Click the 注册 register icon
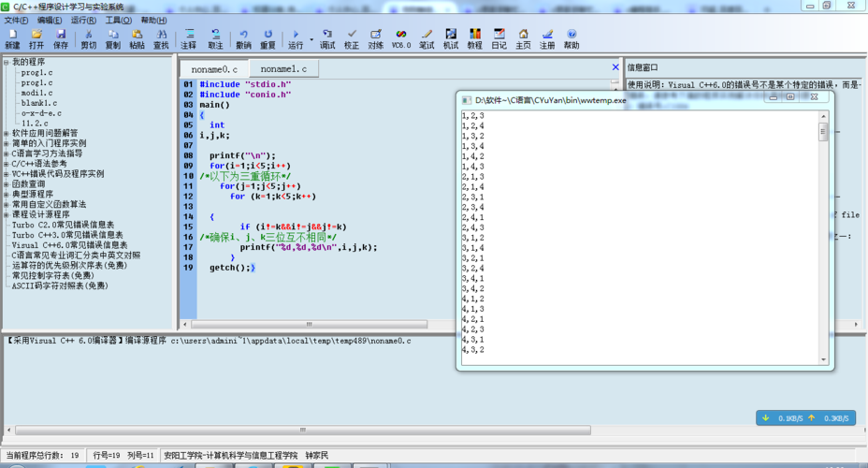 point(547,38)
